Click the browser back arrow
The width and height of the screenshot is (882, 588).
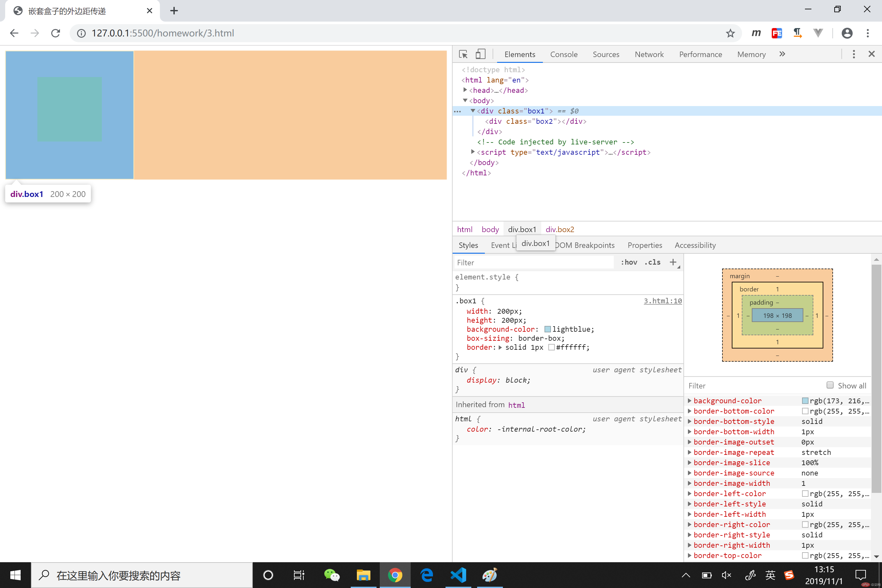coord(14,34)
